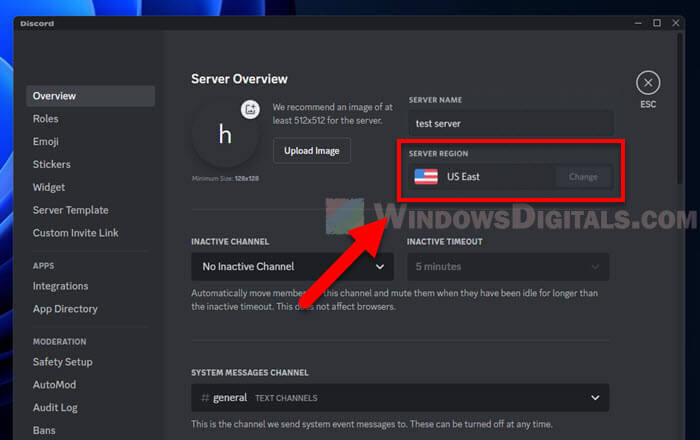
Task: Click the 'Minimum Size: 128x128' text
Action: click(225, 178)
